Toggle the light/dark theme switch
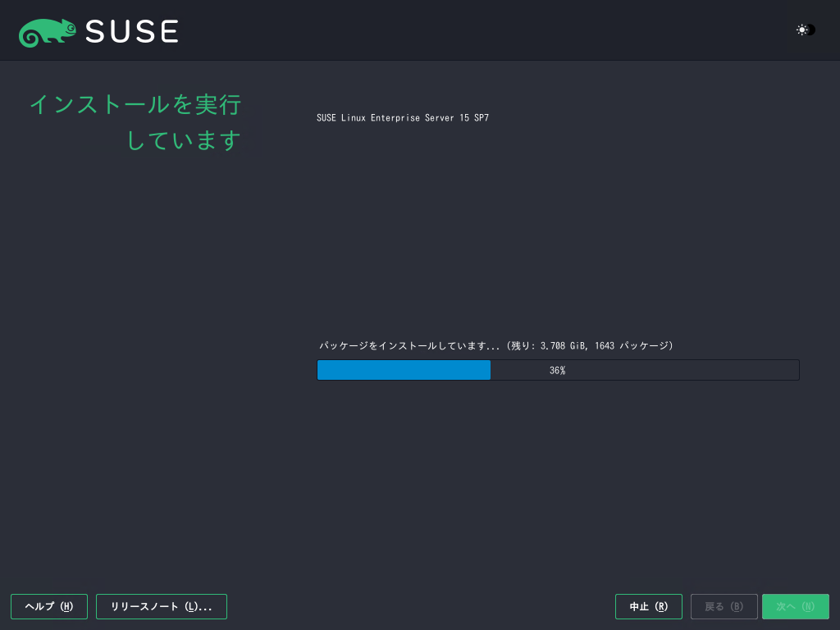The height and width of the screenshot is (630, 840). (x=806, y=30)
